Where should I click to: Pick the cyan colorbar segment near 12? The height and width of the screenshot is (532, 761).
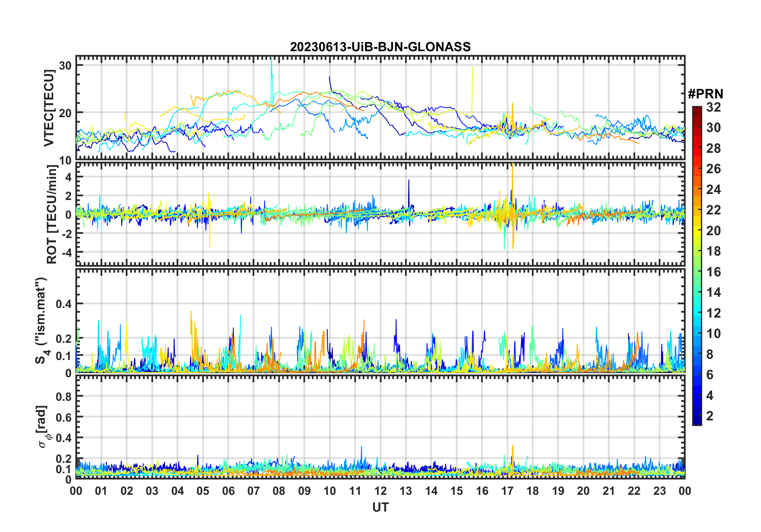pyautogui.click(x=697, y=313)
